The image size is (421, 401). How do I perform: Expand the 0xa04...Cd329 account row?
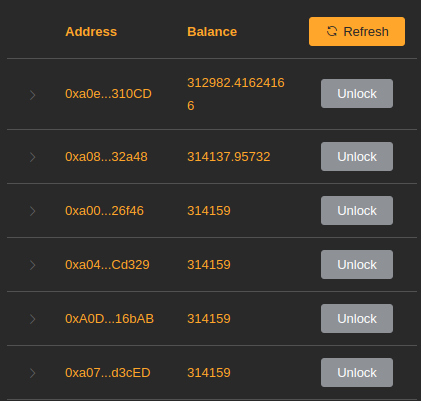point(33,265)
